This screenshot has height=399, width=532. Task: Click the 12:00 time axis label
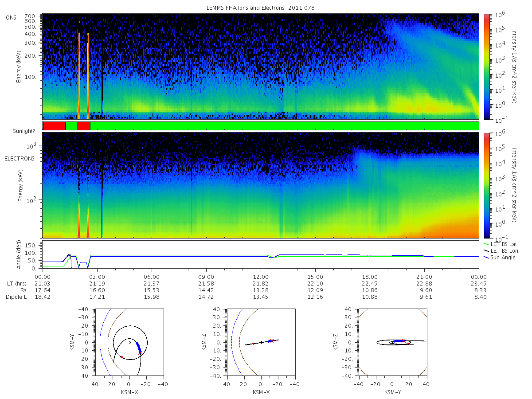tap(261, 277)
